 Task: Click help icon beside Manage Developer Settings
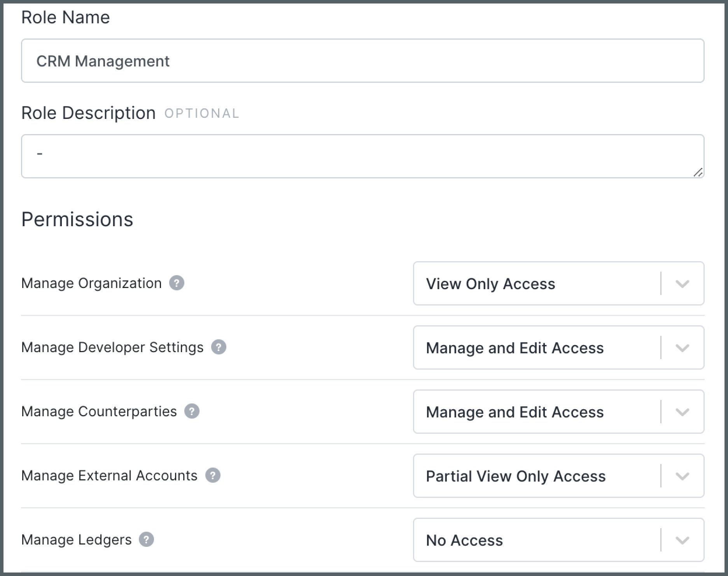pyautogui.click(x=219, y=347)
